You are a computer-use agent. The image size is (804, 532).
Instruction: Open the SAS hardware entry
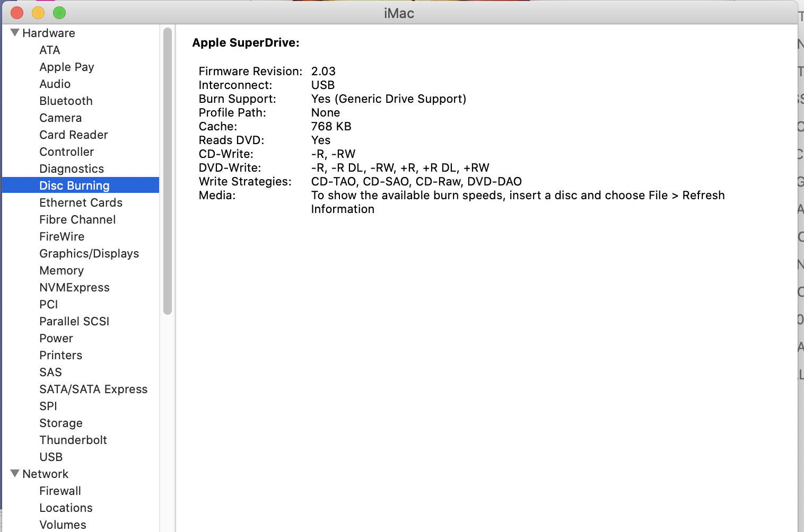[51, 372]
